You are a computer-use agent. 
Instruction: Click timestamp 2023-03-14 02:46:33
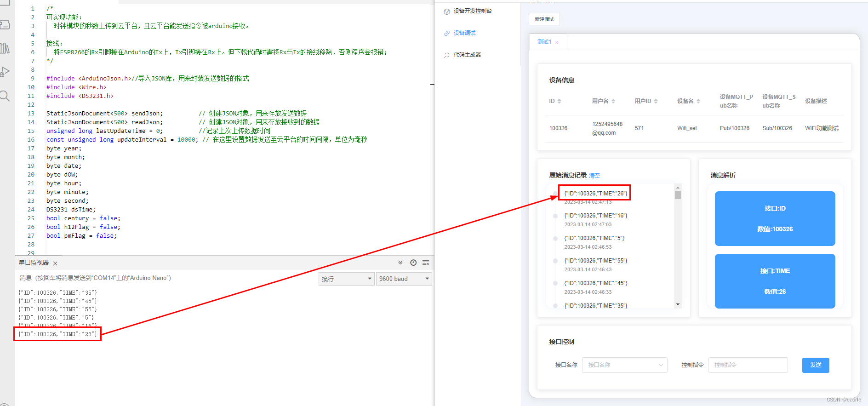pyautogui.click(x=588, y=292)
